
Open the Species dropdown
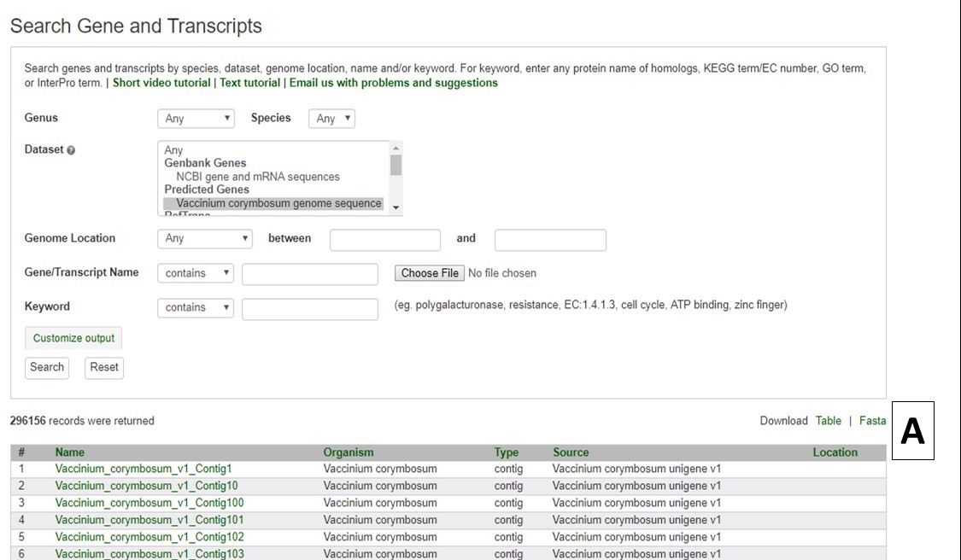(331, 119)
